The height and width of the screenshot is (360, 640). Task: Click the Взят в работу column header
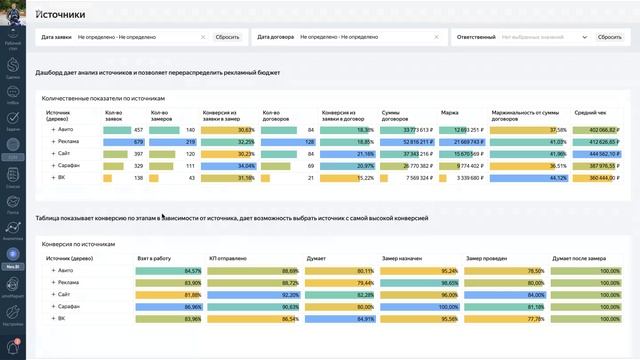pyautogui.click(x=154, y=258)
